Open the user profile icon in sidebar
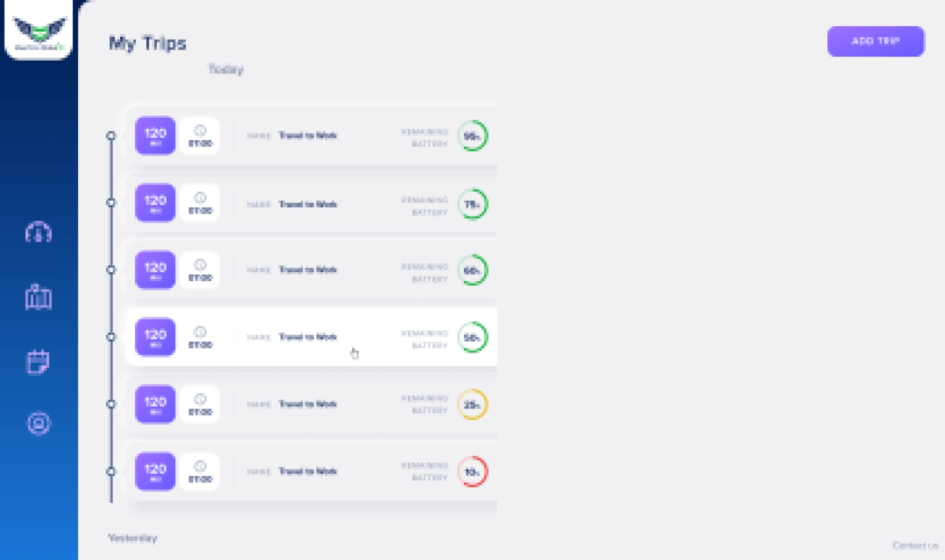 (x=38, y=423)
